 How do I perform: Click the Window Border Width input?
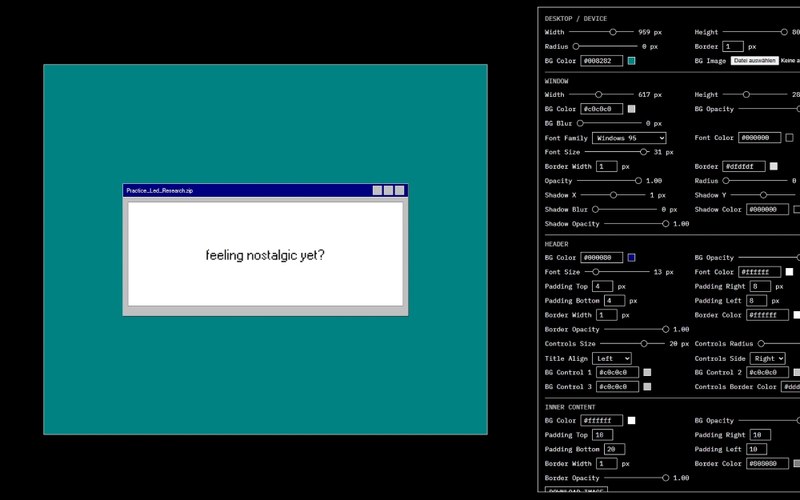[607, 166]
